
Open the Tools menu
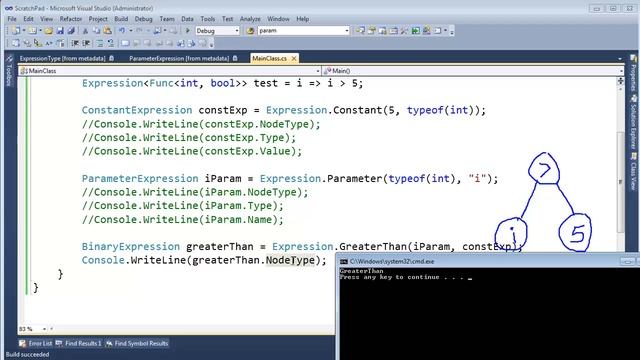207,19
